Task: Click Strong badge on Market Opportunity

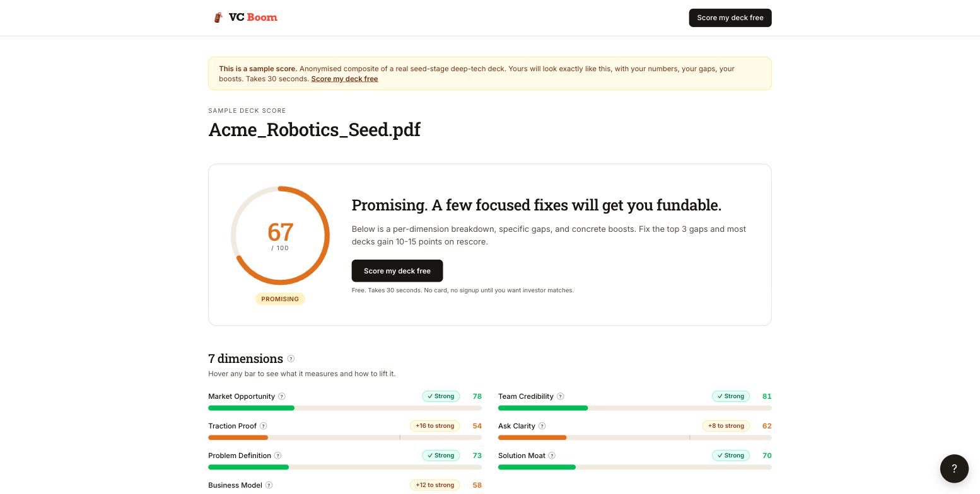Action: coord(441,396)
